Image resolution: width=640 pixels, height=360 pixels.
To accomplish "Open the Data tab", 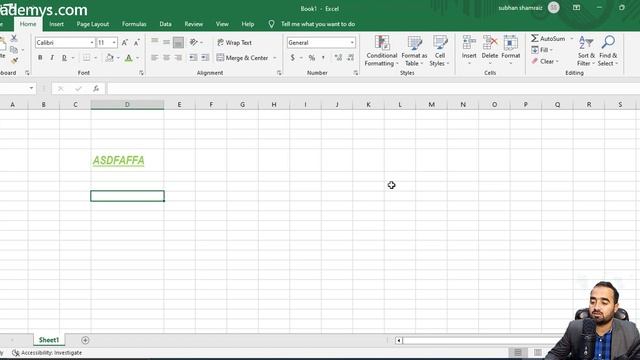I will click(x=165, y=24).
